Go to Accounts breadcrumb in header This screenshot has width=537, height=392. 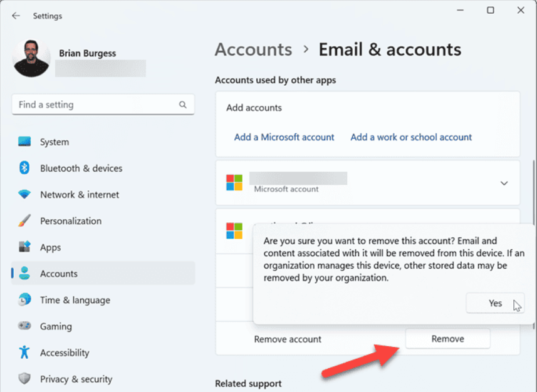pyautogui.click(x=253, y=49)
